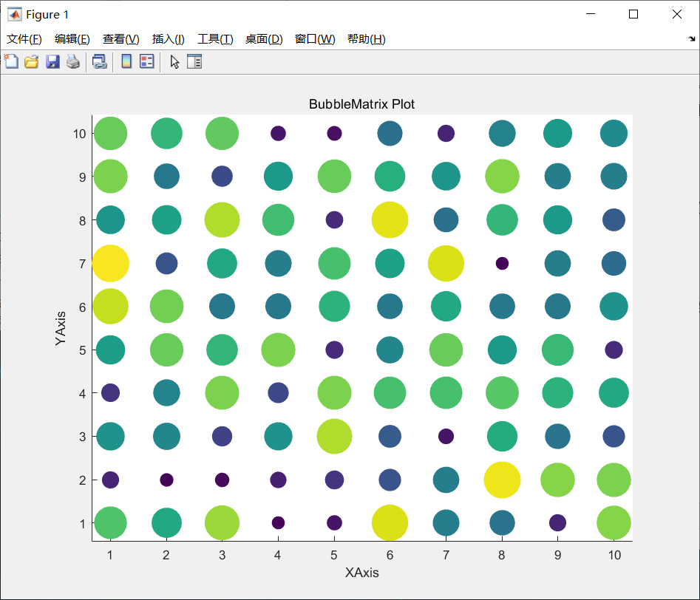Dock the figure using corner arrow
700x600 pixels.
tap(692, 39)
